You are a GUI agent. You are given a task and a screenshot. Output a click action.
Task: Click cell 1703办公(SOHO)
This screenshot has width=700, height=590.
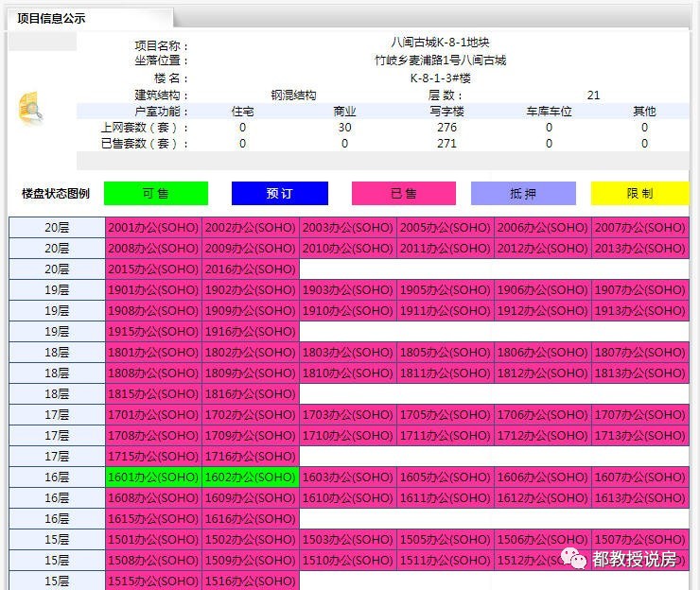(348, 415)
